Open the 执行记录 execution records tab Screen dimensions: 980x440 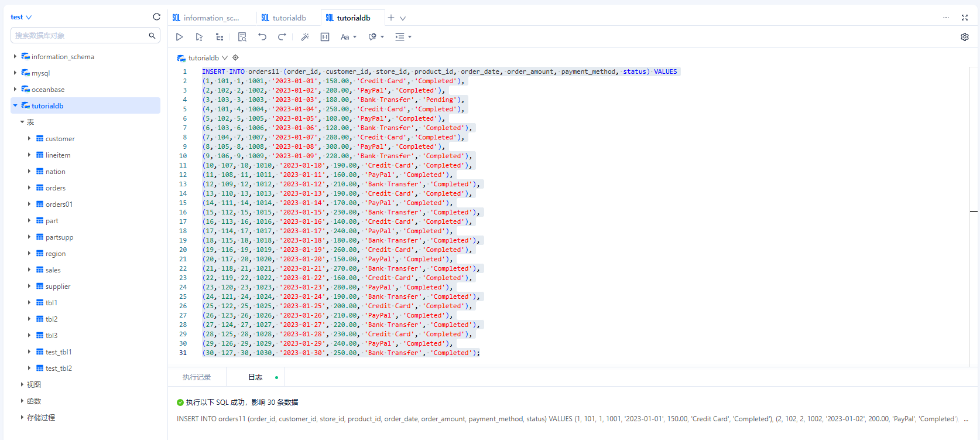tap(197, 377)
